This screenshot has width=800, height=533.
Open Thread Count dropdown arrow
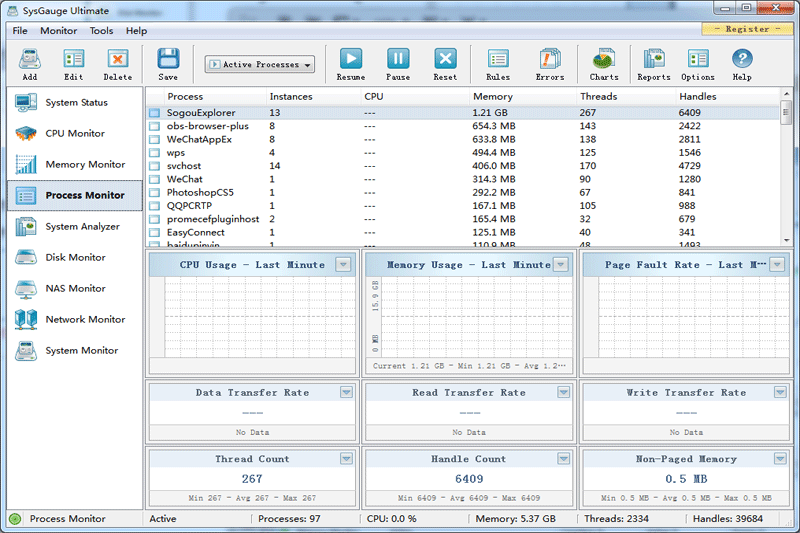[346, 459]
